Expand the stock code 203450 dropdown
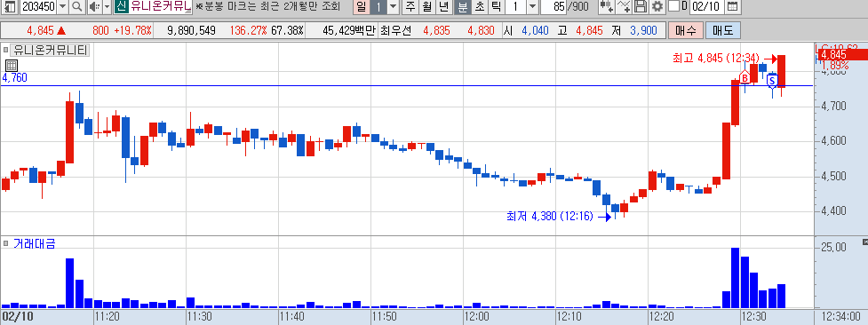 point(62,6)
